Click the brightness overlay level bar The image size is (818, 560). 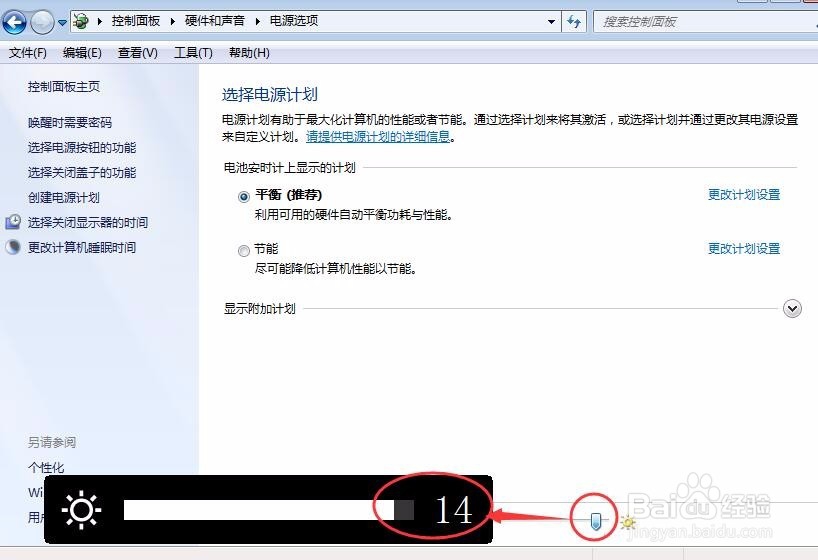(269, 510)
